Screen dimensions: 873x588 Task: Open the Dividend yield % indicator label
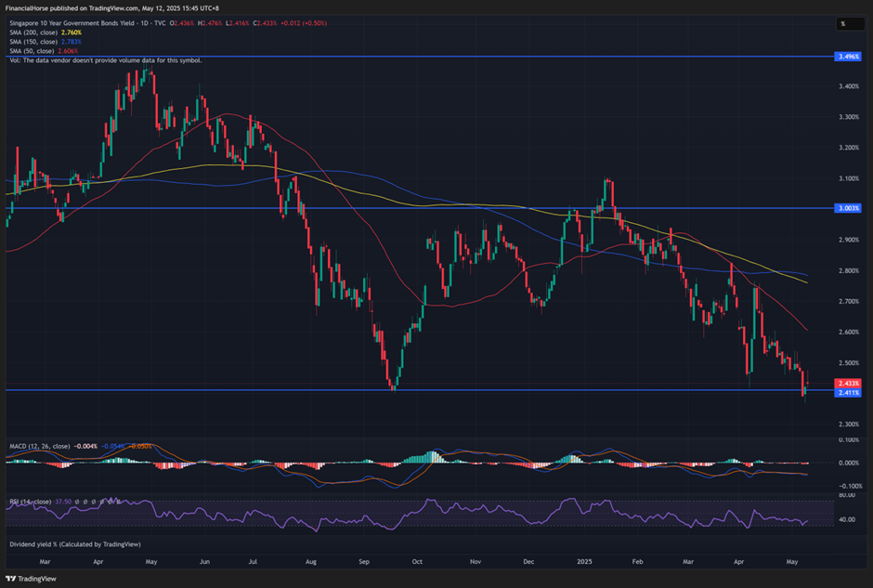click(65, 543)
